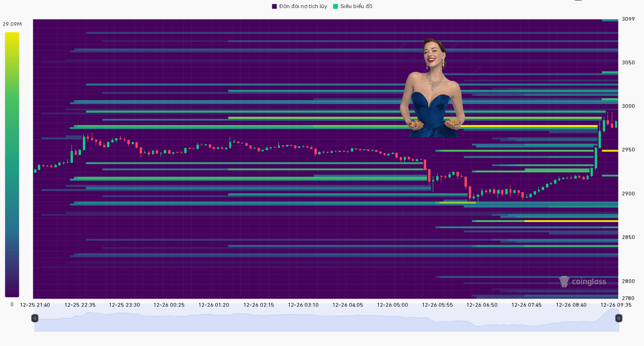Click the 12-26 02:15 time axis label

click(259, 305)
